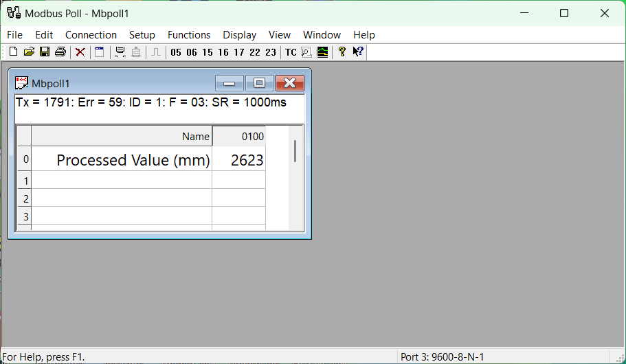The height and width of the screenshot is (364, 626).
Task: Select function 16 write multiple registers
Action: point(223,52)
